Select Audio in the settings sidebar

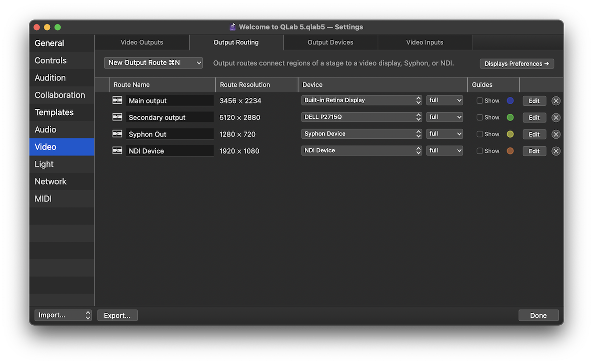pyautogui.click(x=46, y=129)
